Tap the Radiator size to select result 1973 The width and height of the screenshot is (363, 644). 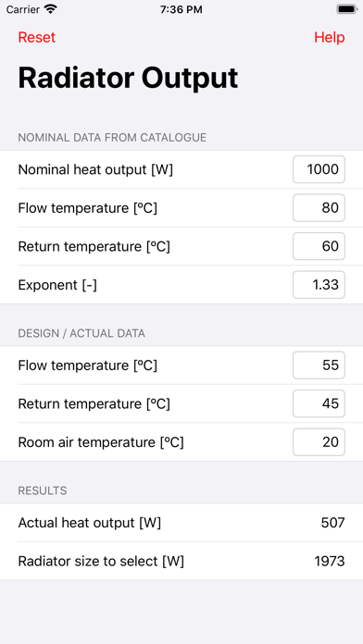pyautogui.click(x=330, y=561)
